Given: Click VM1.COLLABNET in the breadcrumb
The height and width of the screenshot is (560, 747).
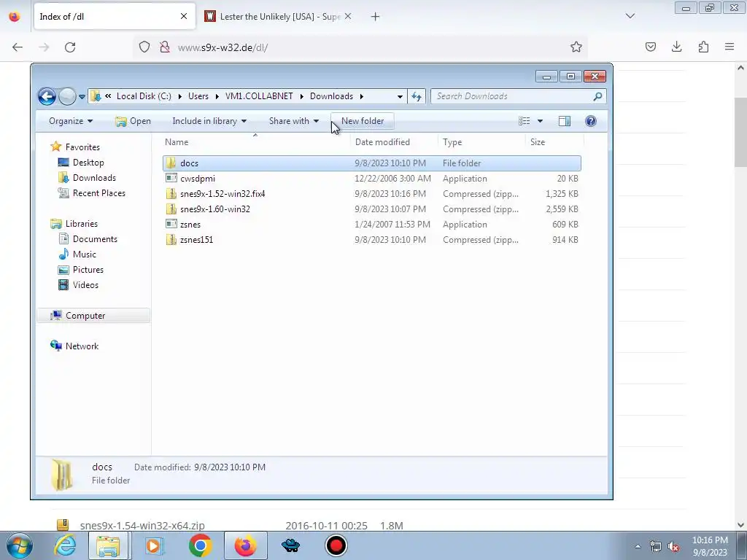Looking at the screenshot, I should (x=259, y=96).
